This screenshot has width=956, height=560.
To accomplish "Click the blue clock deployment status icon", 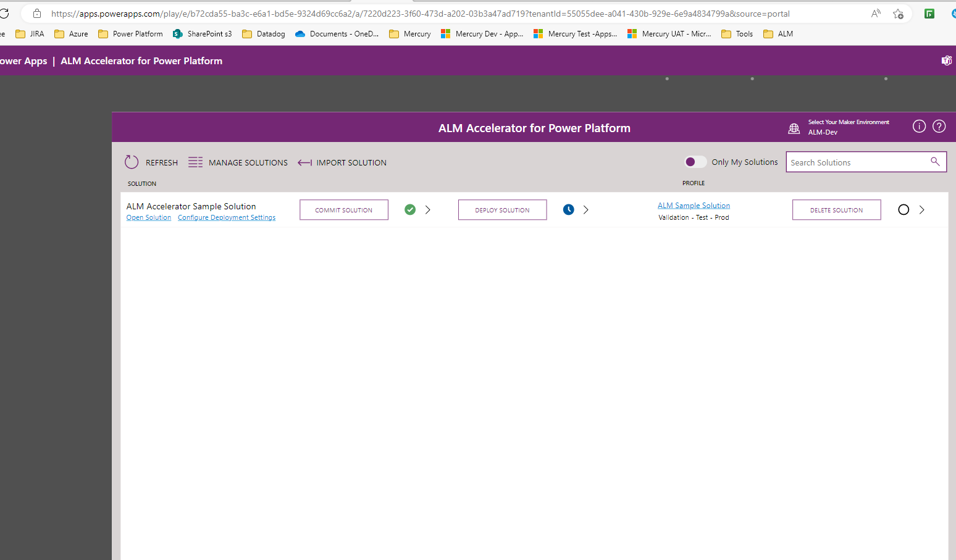I will point(568,209).
